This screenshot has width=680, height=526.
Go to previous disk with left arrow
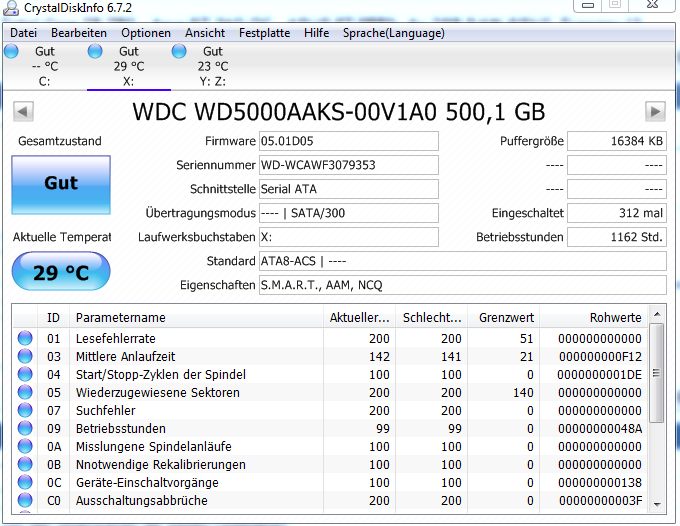tap(23, 112)
